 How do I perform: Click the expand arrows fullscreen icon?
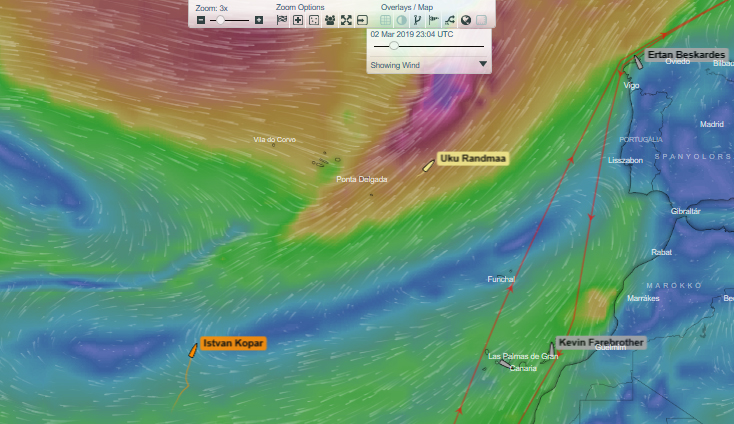[x=346, y=20]
